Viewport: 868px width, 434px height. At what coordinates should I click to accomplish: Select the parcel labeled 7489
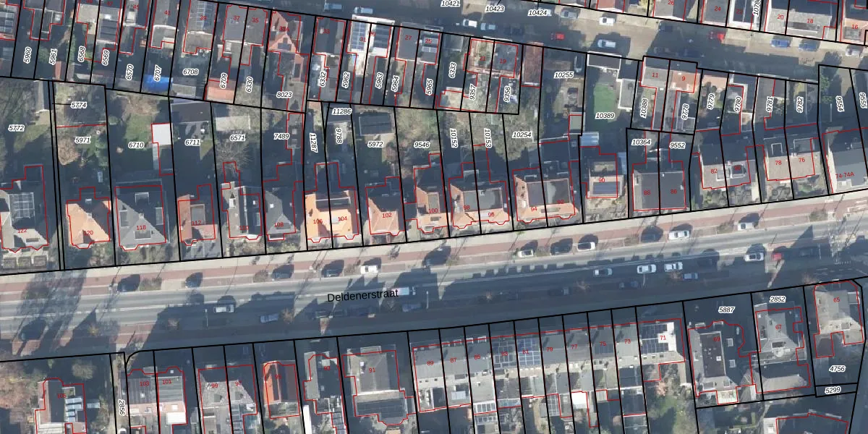pos(281,136)
